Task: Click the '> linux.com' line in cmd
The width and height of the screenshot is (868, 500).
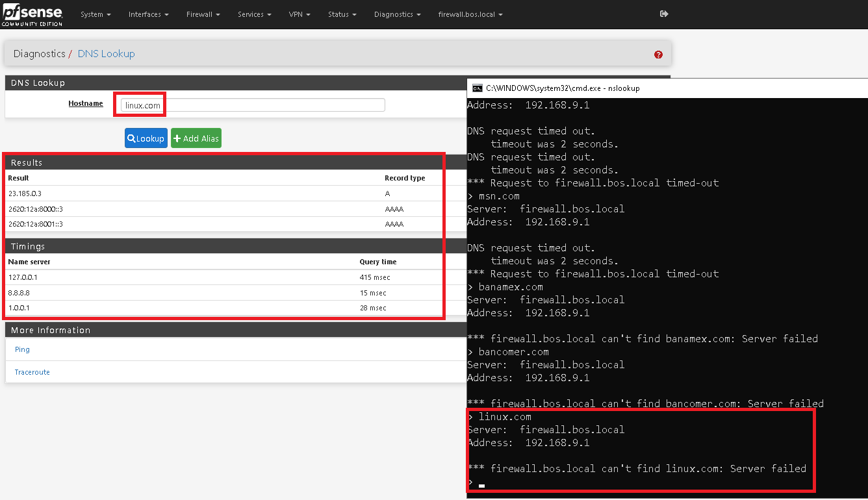Action: [499, 417]
